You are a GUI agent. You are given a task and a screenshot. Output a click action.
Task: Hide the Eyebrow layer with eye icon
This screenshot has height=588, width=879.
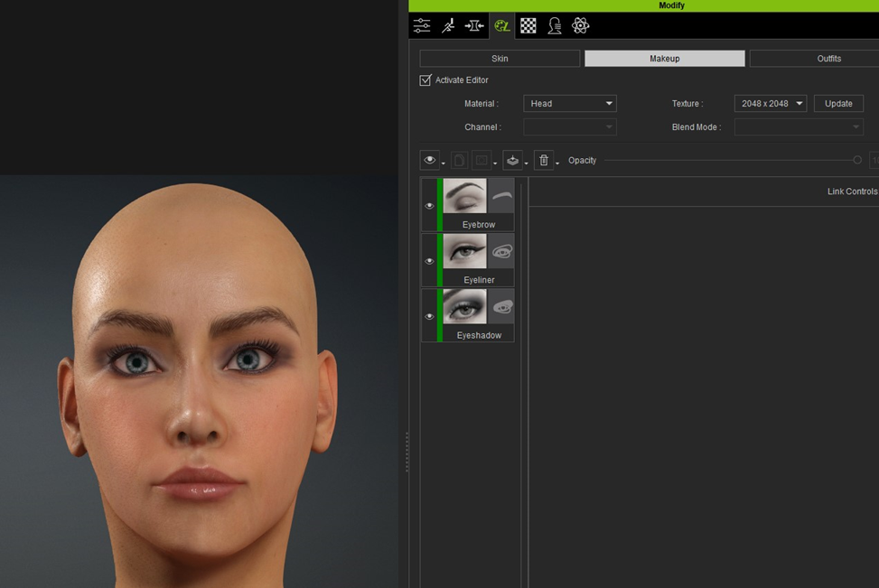pos(429,206)
